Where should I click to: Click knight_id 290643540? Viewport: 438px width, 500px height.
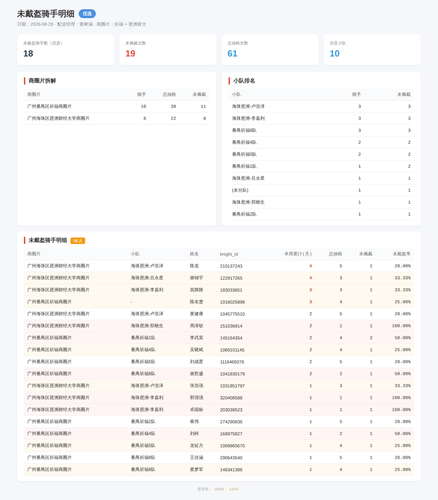231,458
